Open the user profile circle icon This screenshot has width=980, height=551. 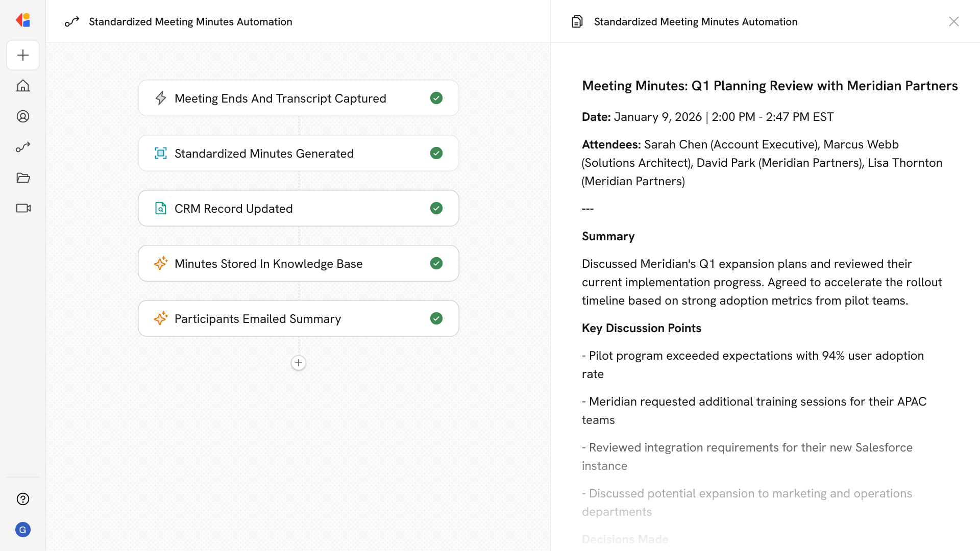pyautogui.click(x=23, y=116)
